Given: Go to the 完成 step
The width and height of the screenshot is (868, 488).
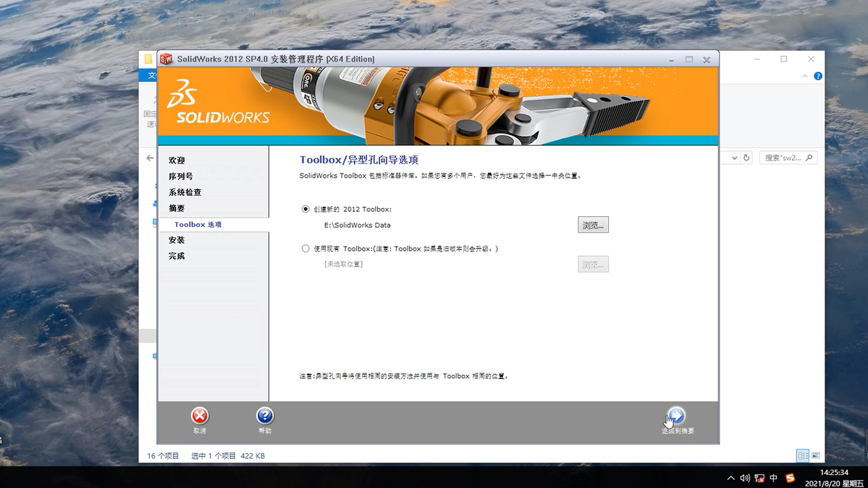Looking at the screenshot, I should pos(177,256).
